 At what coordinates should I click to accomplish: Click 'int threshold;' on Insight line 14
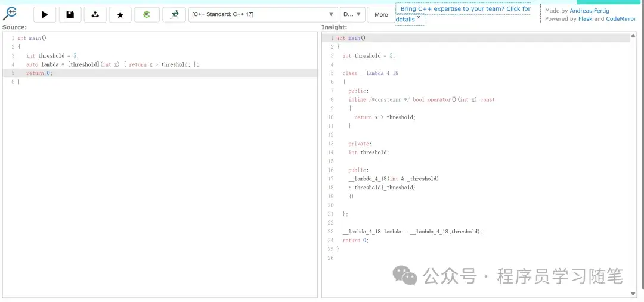[x=369, y=152]
